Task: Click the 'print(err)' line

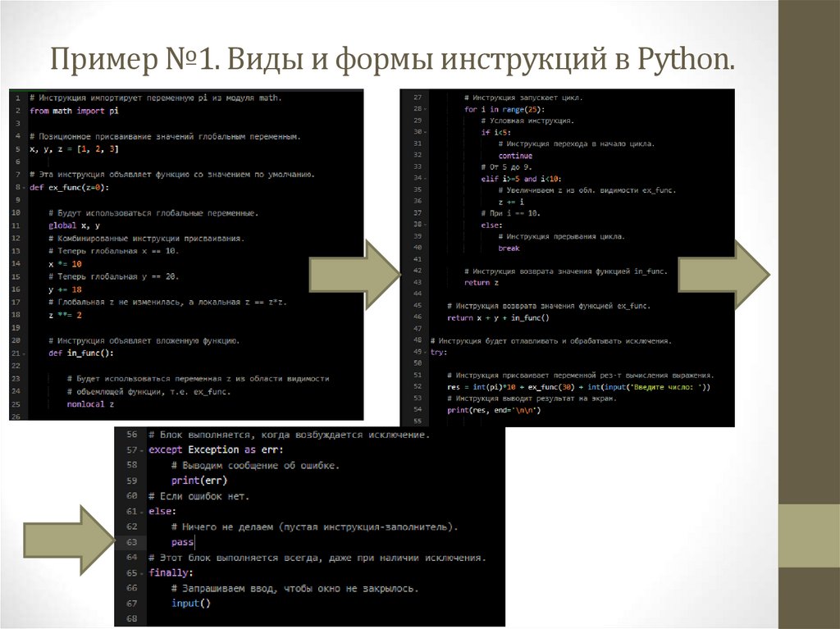Action: tap(199, 481)
